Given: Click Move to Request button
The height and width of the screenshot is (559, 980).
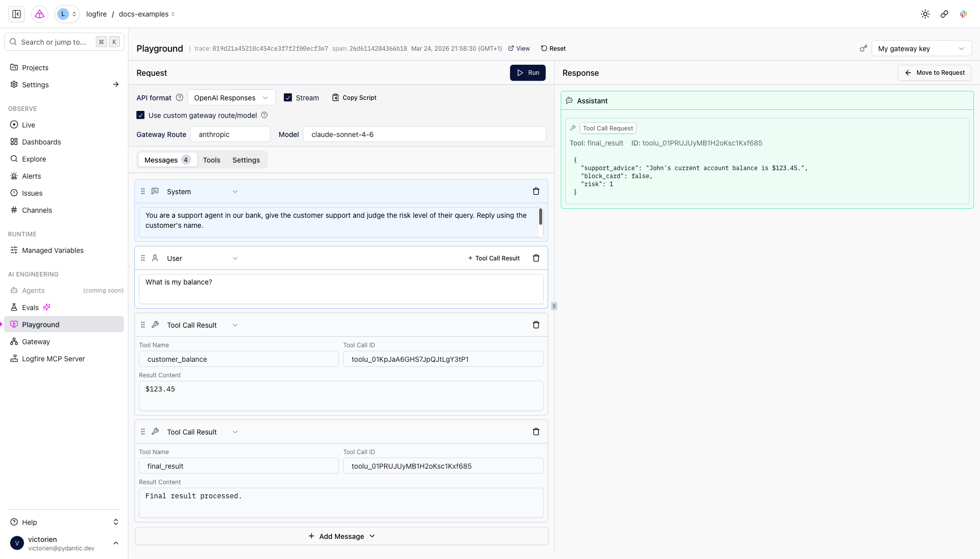Looking at the screenshot, I should click(x=934, y=73).
